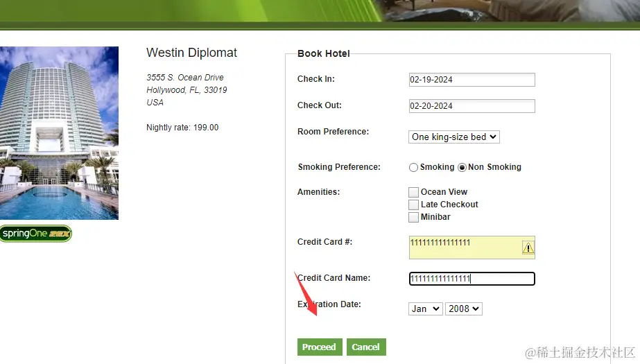Click the Amenities: label
The image size is (640, 364).
pyautogui.click(x=318, y=192)
